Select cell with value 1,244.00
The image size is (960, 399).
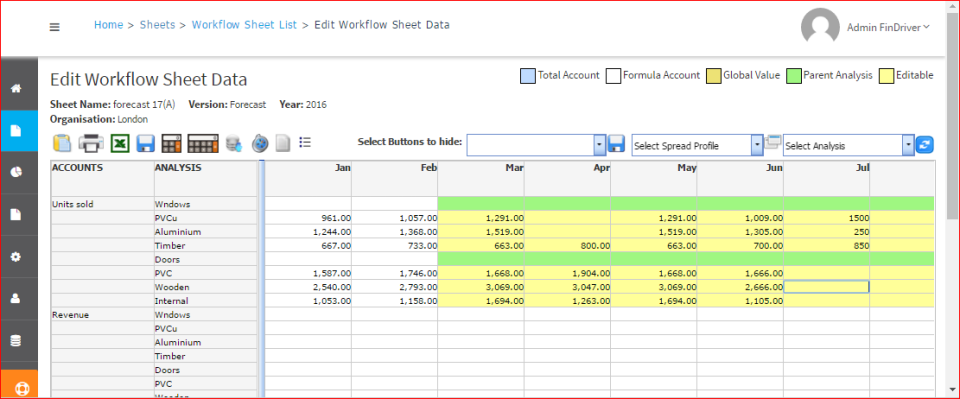coord(309,232)
